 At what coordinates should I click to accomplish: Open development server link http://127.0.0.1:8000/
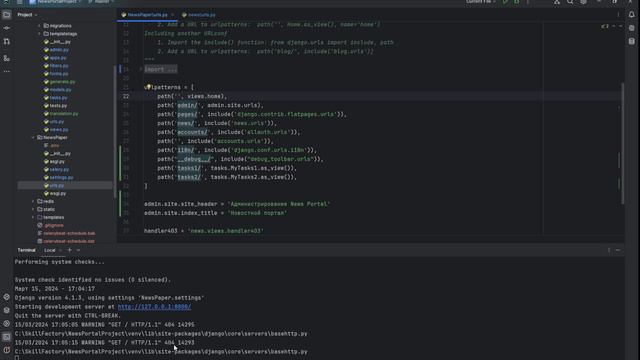(x=154, y=307)
